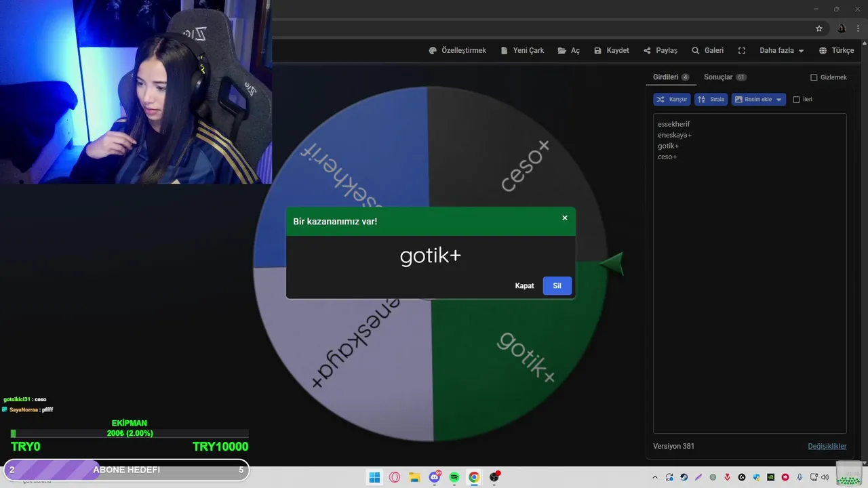Open the Windows Start menu
Screen dimensions: 868x488
[374, 477]
